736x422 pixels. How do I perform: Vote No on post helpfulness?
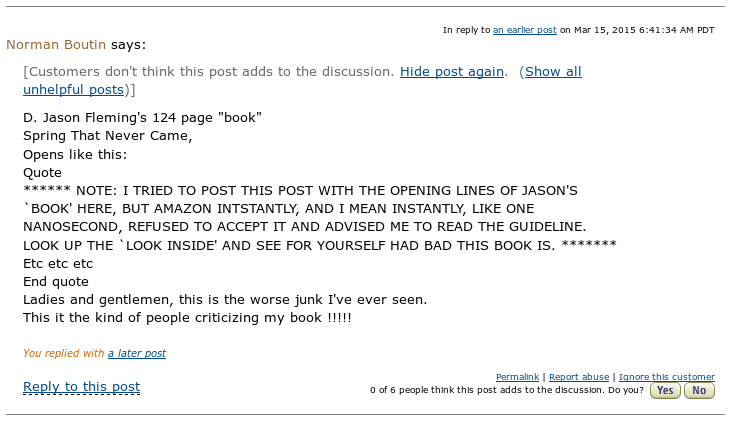tap(699, 391)
